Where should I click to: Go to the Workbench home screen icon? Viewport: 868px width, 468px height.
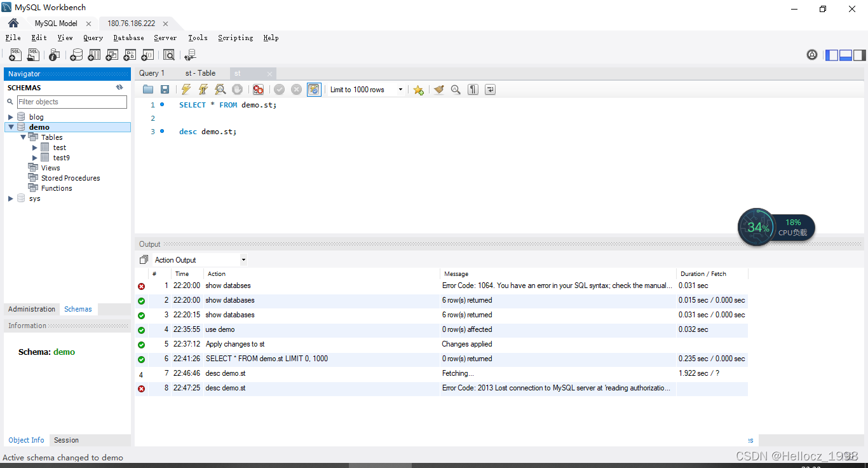(x=13, y=23)
